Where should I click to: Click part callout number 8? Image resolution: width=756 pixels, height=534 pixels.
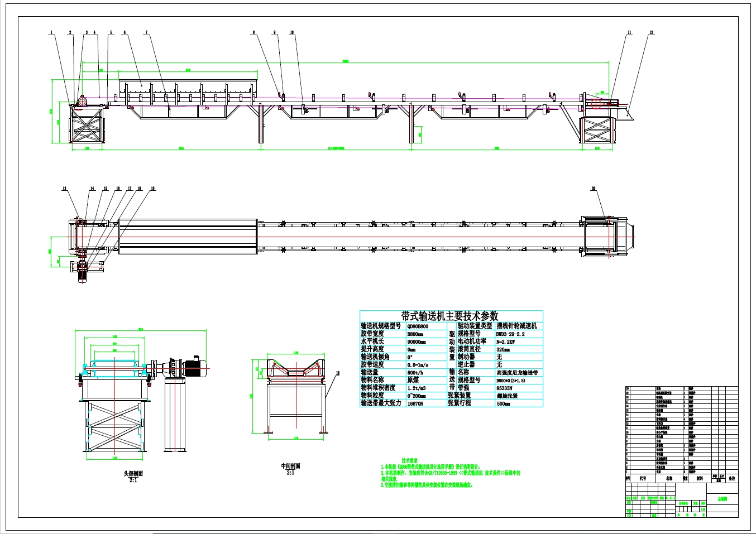[x=253, y=32]
